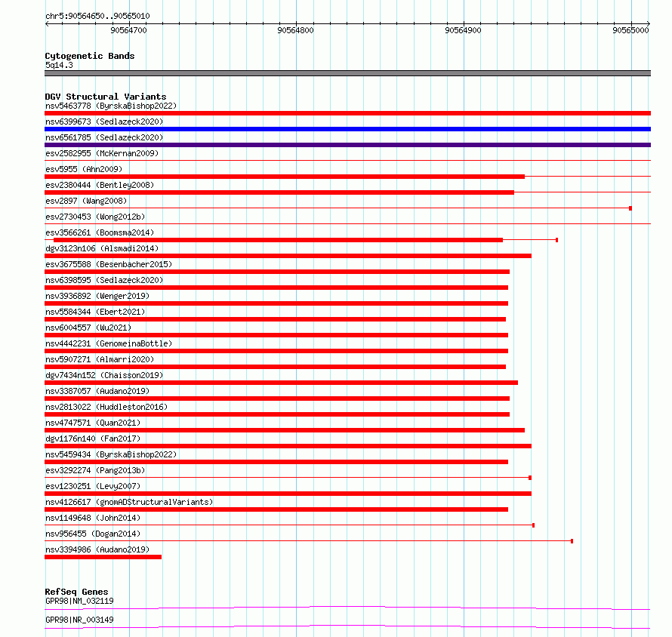
Task: Open variant nsv6398595 (Sedlazeck2020) label
Action: coord(104,280)
